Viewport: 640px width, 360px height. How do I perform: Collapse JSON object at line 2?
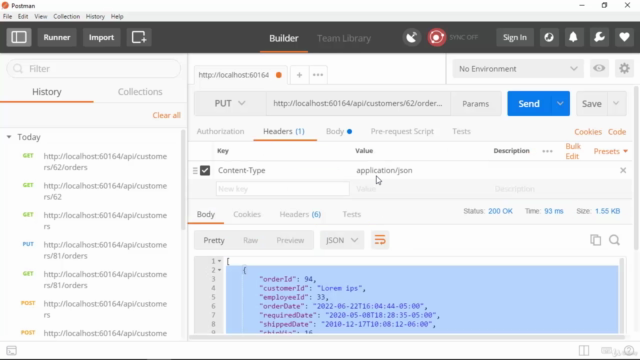coord(220,270)
